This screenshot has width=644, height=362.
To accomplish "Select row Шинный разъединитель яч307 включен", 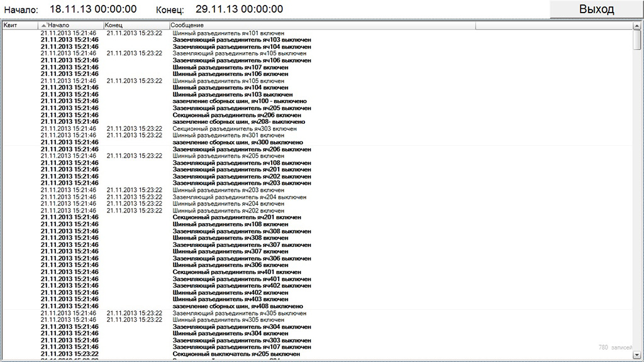I will 317,251.
